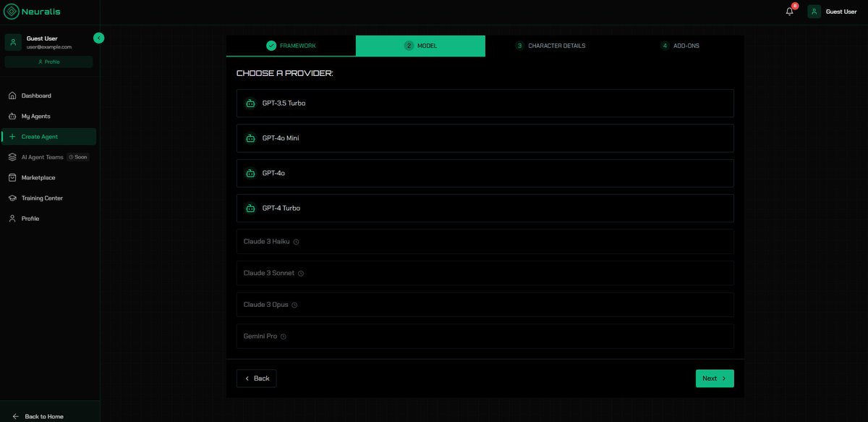The width and height of the screenshot is (868, 422).
Task: Click the clock icon beside Claude 3 Sonnet
Action: point(301,274)
